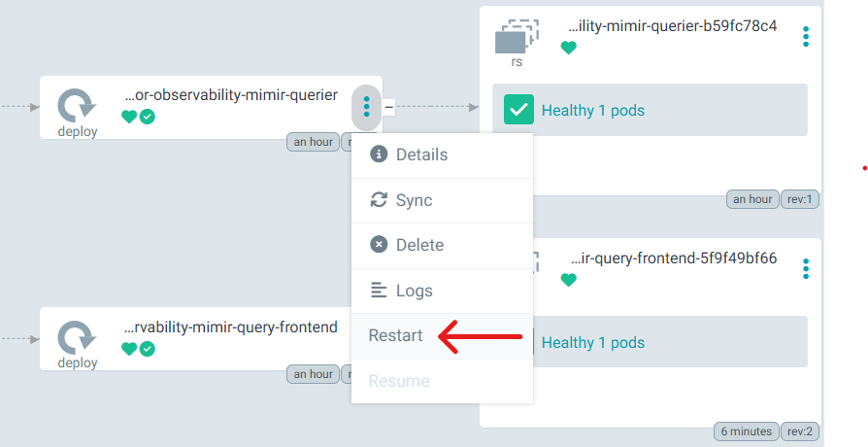Viewport: 868px width, 447px height.
Task: Click the heart health icon on querier replicaset
Action: click(x=568, y=48)
